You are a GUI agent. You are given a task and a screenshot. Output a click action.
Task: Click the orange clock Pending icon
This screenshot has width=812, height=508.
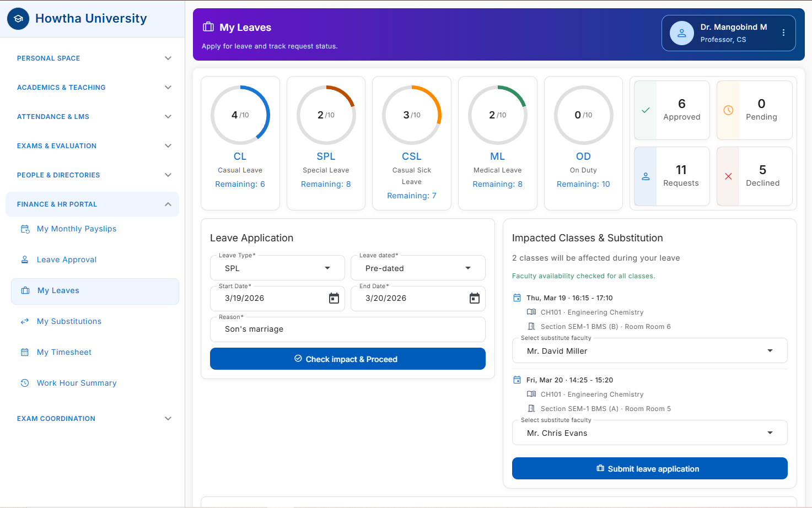tap(728, 110)
